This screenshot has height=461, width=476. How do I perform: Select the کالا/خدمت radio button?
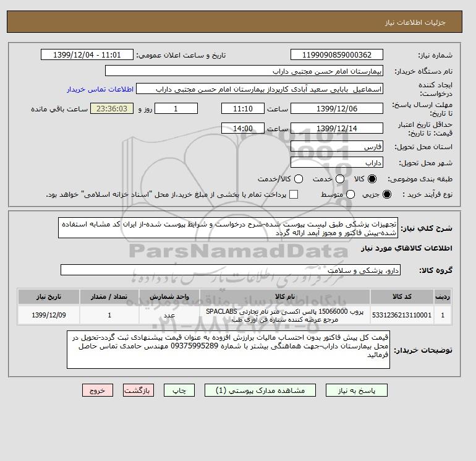tap(299, 179)
